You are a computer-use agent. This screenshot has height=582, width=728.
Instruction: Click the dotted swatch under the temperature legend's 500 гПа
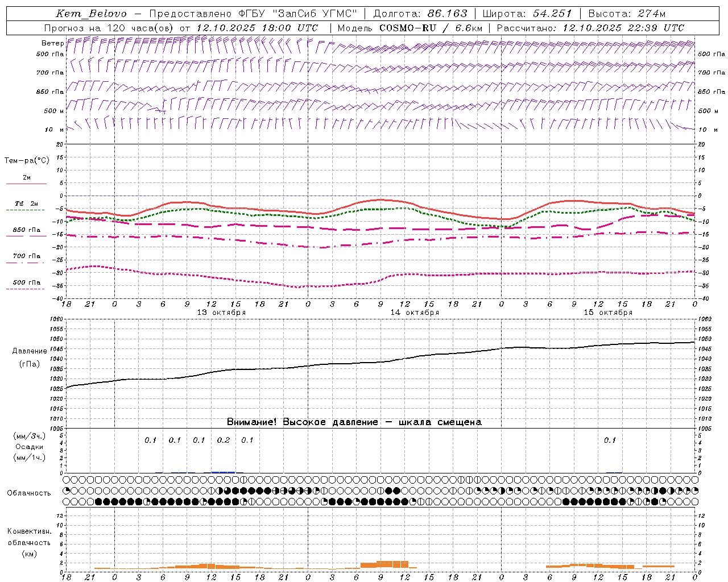point(26,289)
